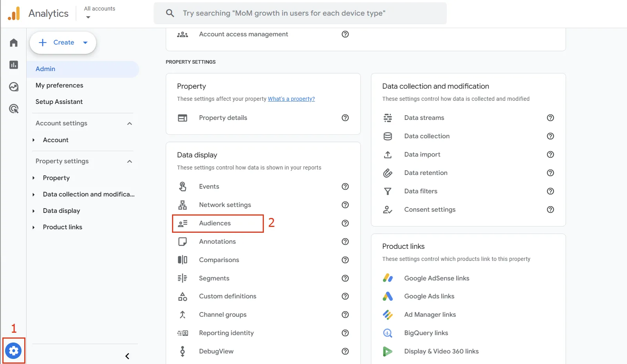Open Audiences under Data display
This screenshot has width=627, height=364.
tap(215, 223)
